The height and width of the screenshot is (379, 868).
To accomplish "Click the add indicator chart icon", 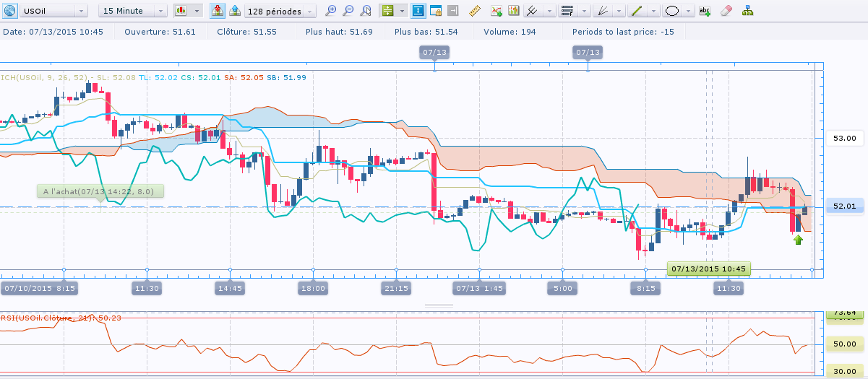I will pos(497,11).
